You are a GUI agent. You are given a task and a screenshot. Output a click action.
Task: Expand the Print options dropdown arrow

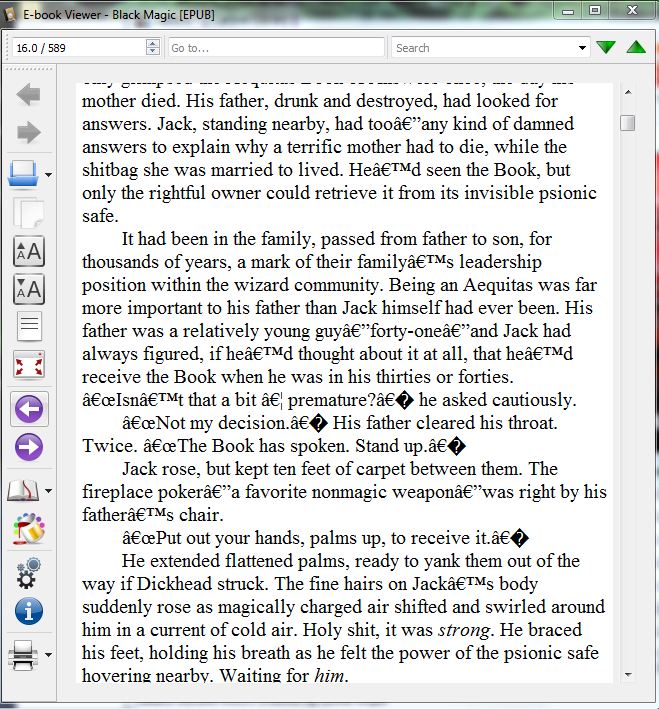(48, 654)
